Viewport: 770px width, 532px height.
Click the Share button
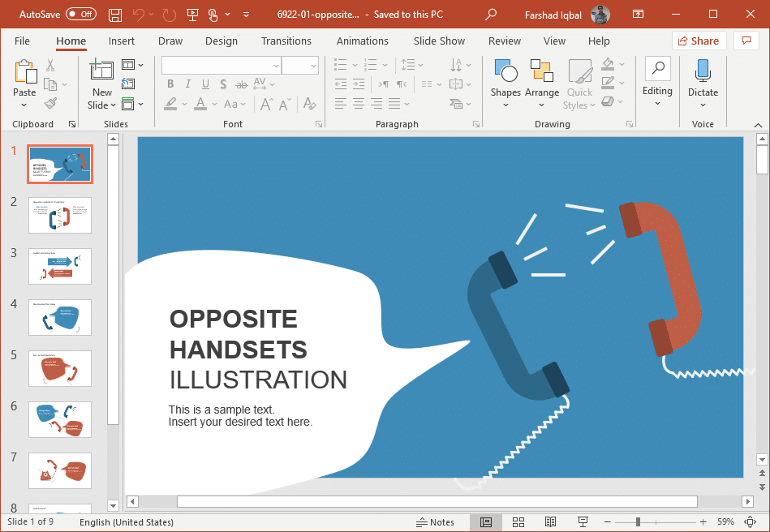699,41
